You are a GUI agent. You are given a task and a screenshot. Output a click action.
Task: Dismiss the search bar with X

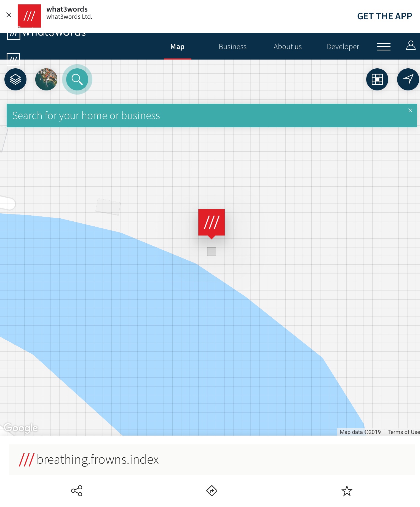(x=410, y=110)
